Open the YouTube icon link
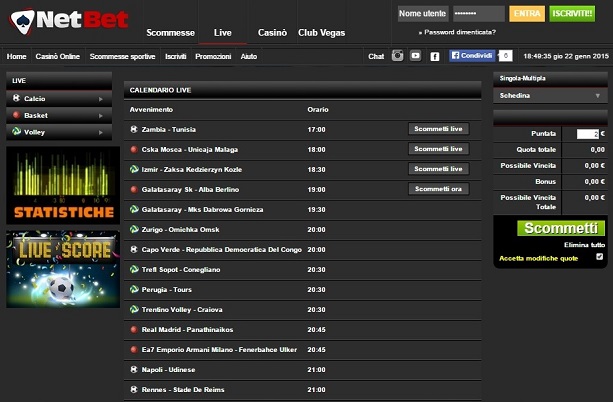Screen dimensions: 613x403 tap(416, 56)
